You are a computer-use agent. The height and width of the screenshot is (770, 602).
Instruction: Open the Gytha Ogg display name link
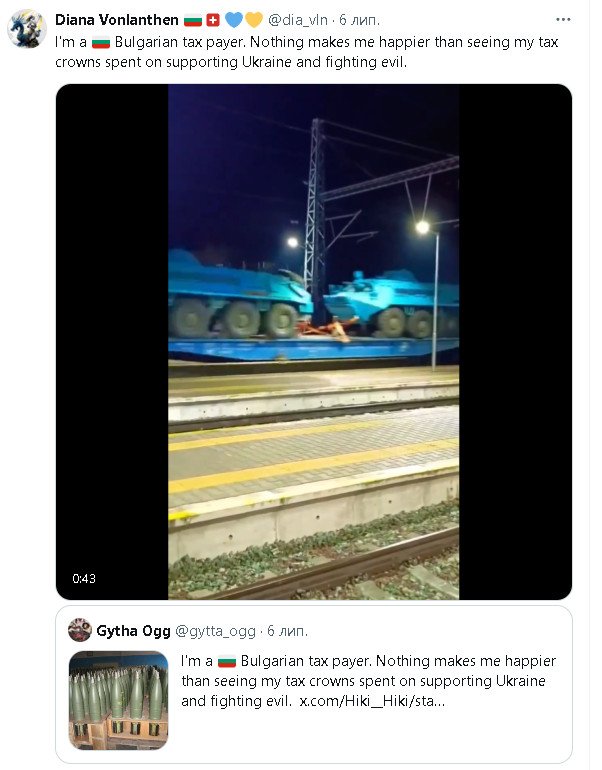pyautogui.click(x=133, y=630)
